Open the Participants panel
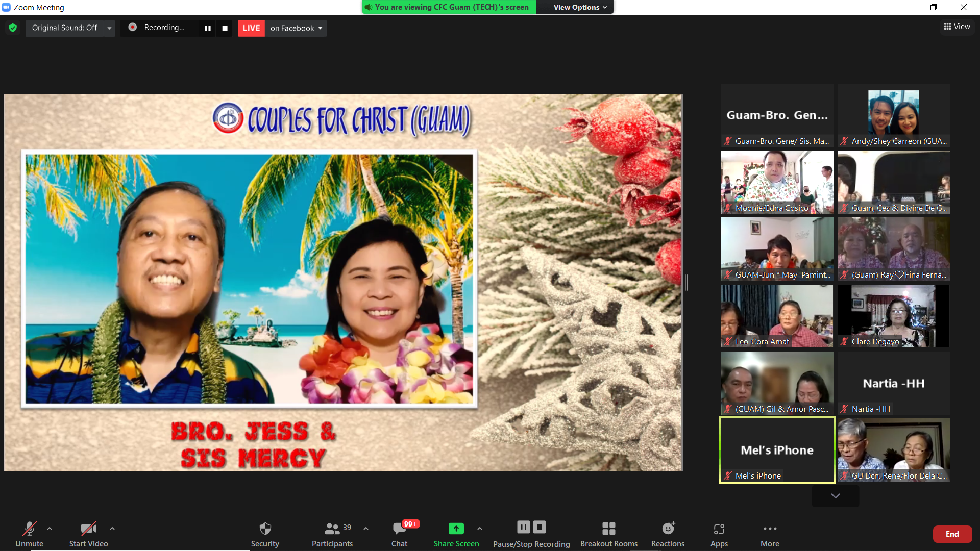The image size is (980, 551). [x=332, y=534]
